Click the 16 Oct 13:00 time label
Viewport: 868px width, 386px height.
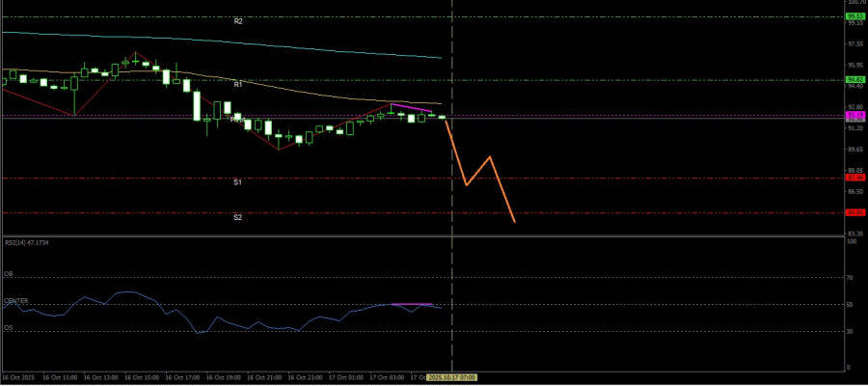click(100, 377)
